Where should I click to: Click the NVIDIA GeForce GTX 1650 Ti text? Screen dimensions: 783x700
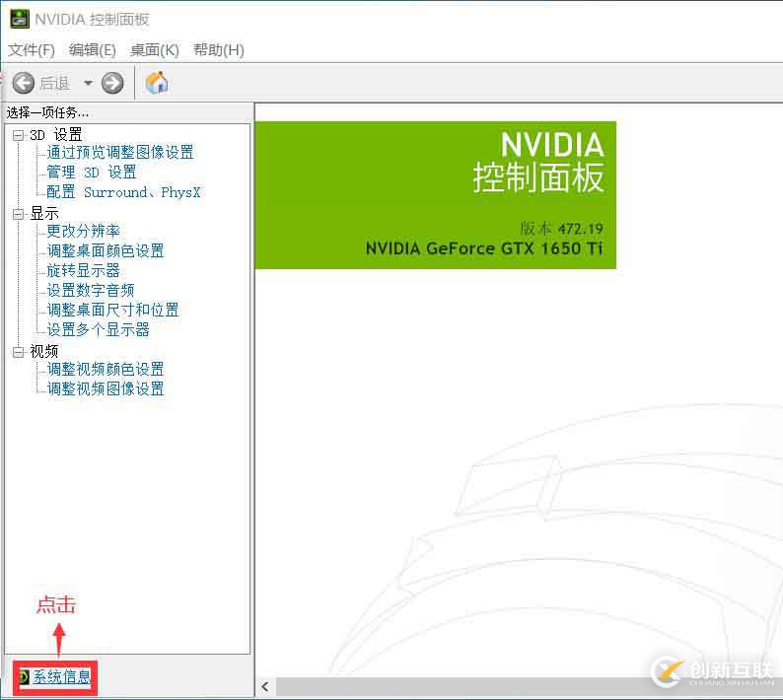click(x=484, y=248)
